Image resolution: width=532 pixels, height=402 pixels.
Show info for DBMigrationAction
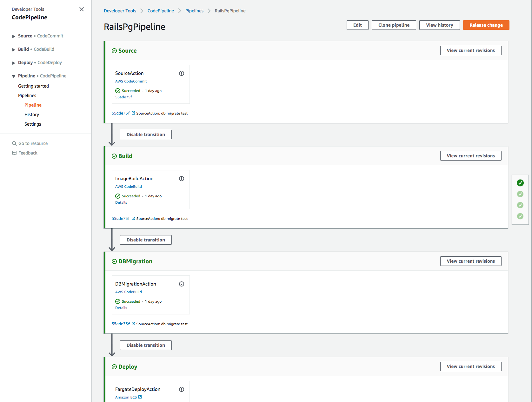coord(182,284)
